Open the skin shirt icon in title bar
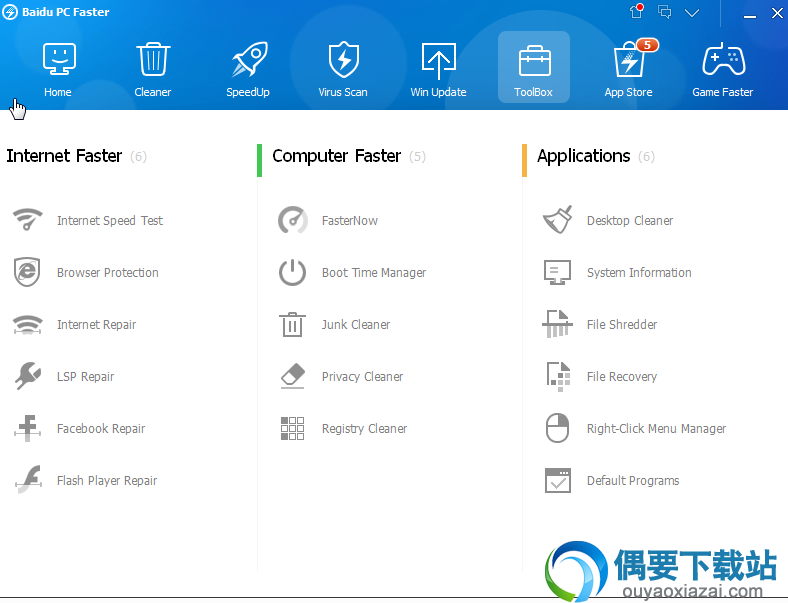 (x=637, y=11)
